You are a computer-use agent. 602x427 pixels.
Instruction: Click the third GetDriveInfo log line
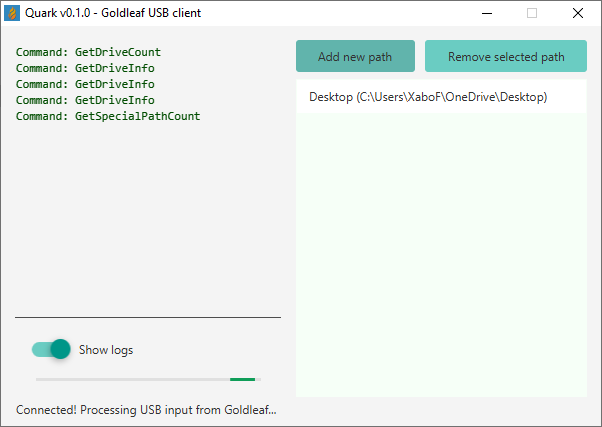coord(85,100)
